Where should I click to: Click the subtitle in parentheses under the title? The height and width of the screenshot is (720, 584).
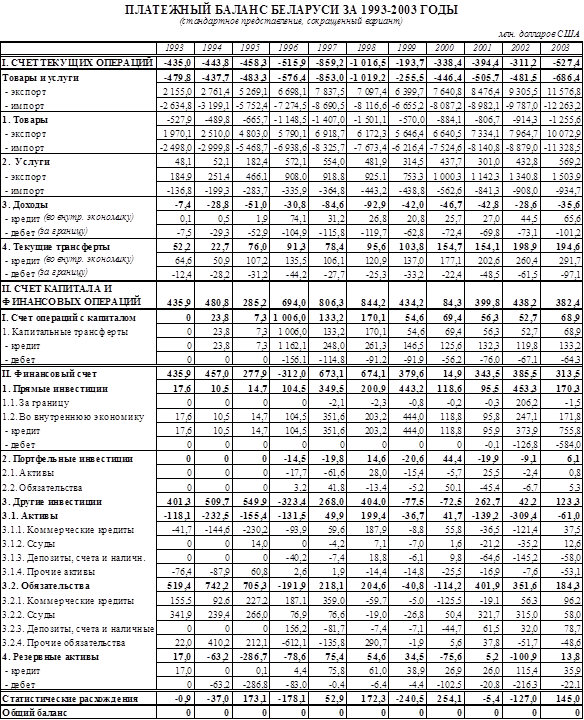point(291,22)
